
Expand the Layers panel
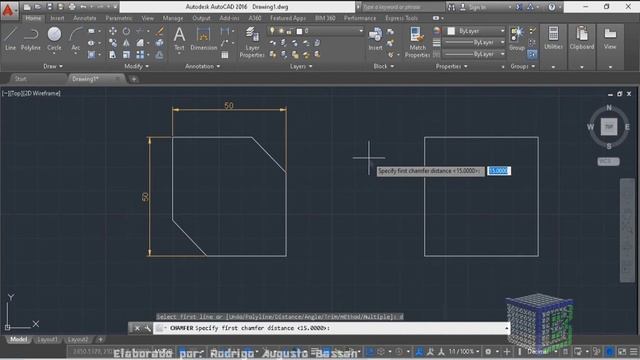301,66
